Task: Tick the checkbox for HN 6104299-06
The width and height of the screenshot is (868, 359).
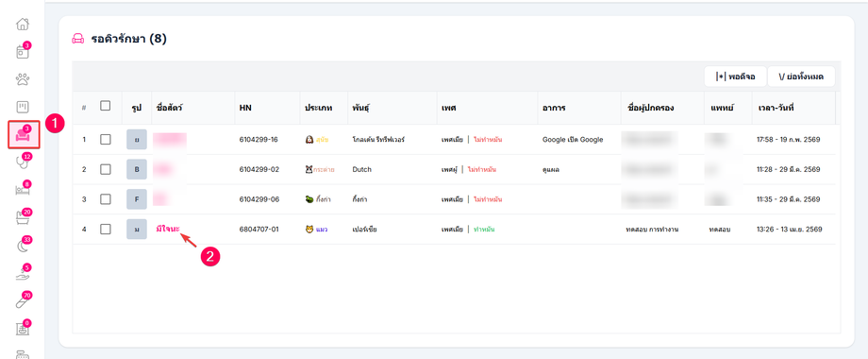Action: [105, 199]
